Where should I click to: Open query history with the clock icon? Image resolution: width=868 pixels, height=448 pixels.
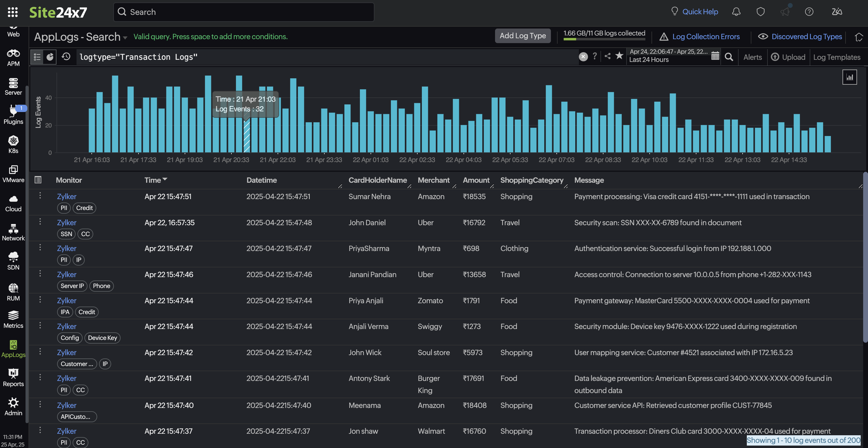pyautogui.click(x=66, y=57)
